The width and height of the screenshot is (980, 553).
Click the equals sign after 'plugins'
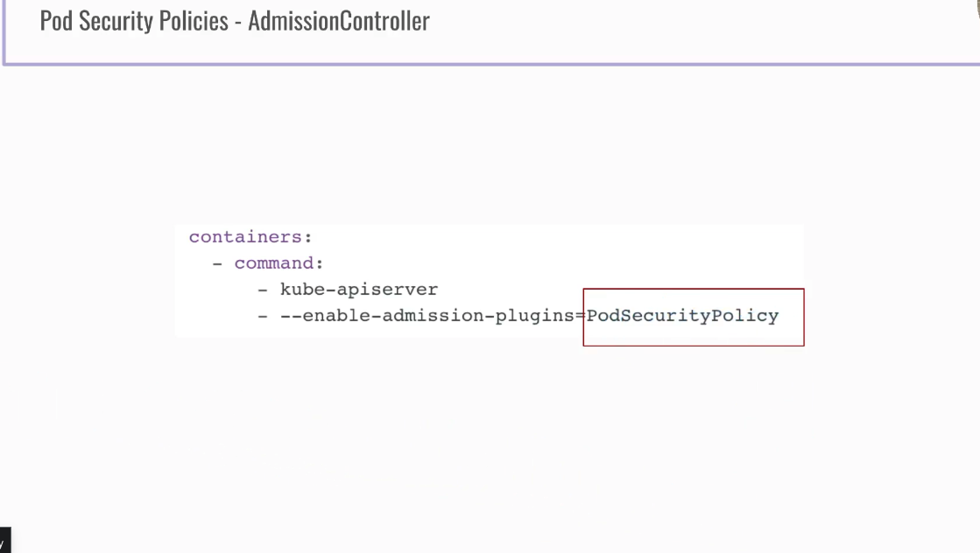[x=580, y=316]
